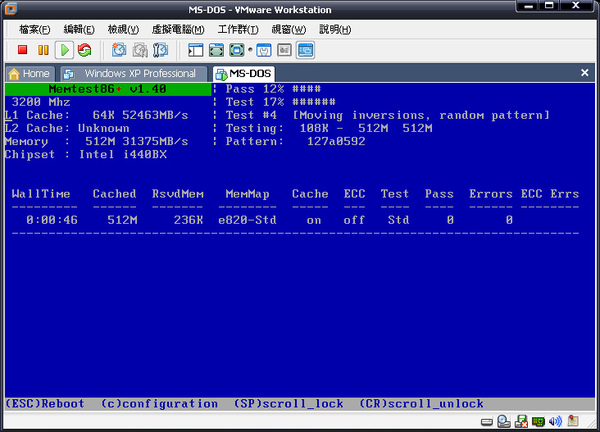The width and height of the screenshot is (600, 432).
Task: Maximize the VMware Workstation window
Action: pyautogui.click(x=549, y=6)
